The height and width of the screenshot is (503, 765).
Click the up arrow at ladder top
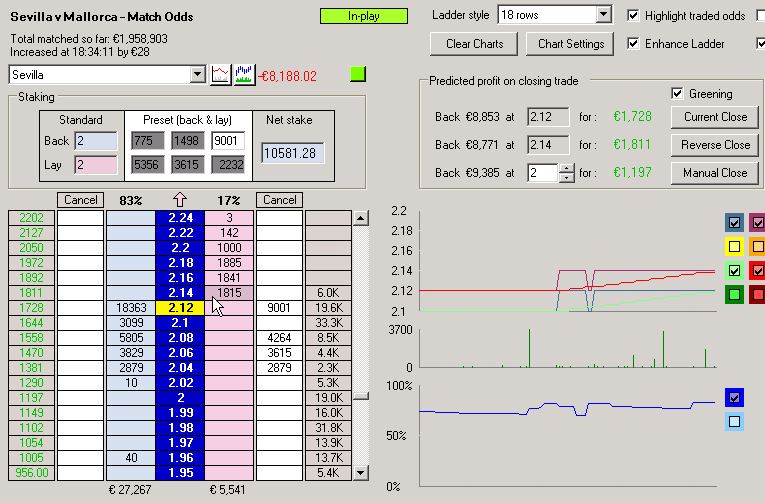point(181,200)
